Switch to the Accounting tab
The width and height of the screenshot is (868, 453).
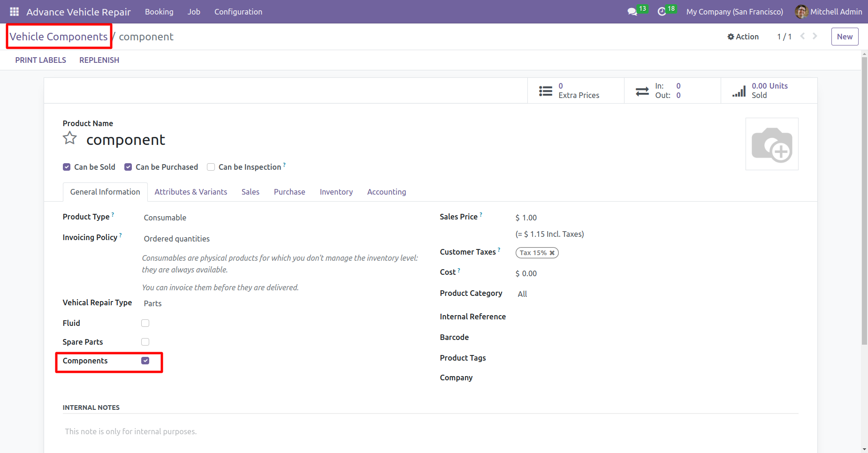click(x=387, y=192)
